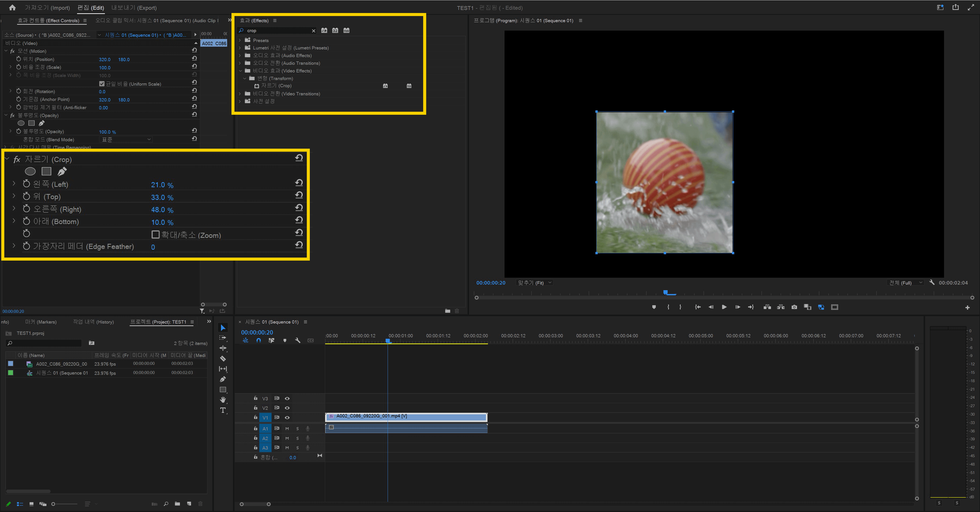This screenshot has width=980, height=512.
Task: Uncheck the Uniform Scale checkbox
Action: tap(102, 84)
